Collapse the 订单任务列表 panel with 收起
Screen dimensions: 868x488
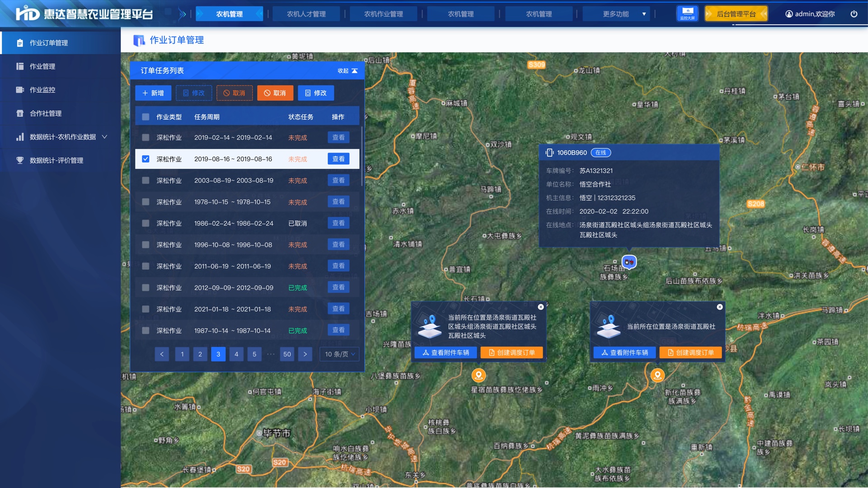pos(347,71)
